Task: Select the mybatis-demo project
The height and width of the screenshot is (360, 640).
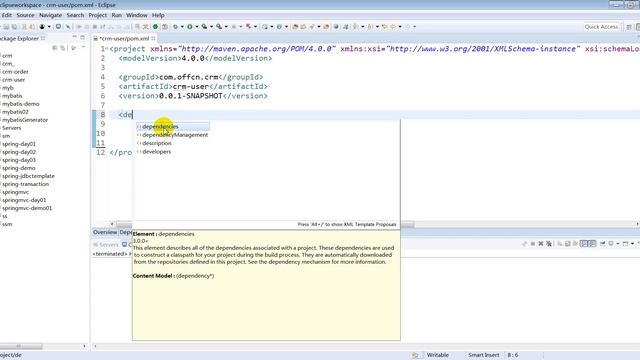Action: click(x=21, y=104)
